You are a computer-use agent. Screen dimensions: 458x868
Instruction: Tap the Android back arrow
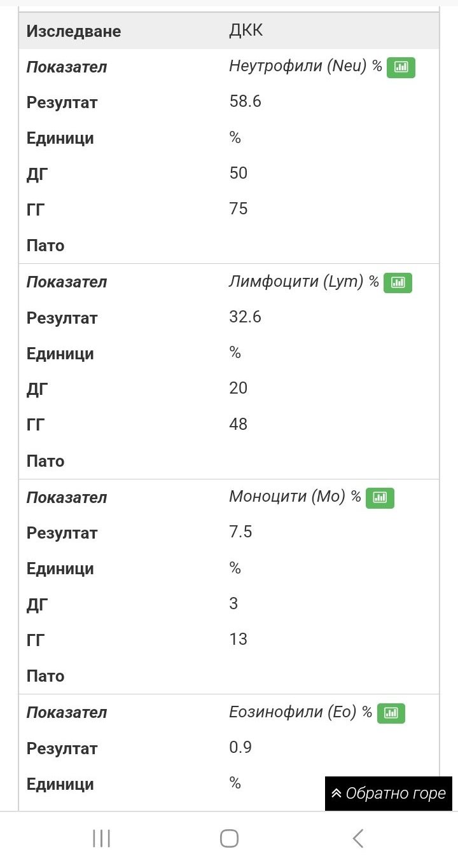[358, 838]
